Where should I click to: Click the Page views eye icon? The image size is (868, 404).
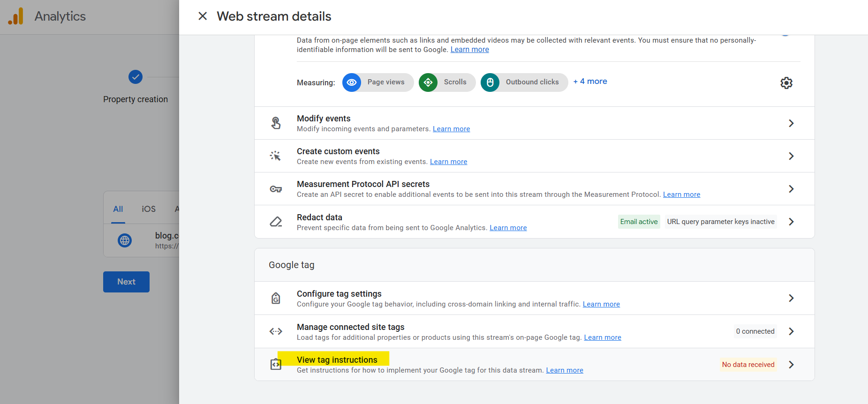coord(352,82)
